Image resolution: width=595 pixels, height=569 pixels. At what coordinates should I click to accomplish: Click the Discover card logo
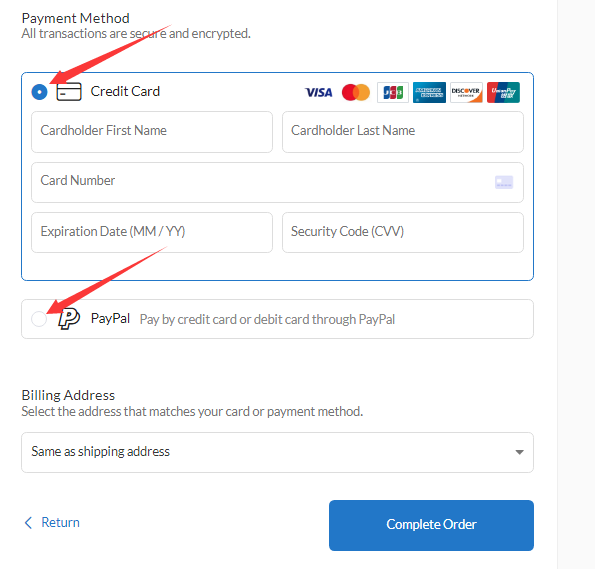(466, 92)
